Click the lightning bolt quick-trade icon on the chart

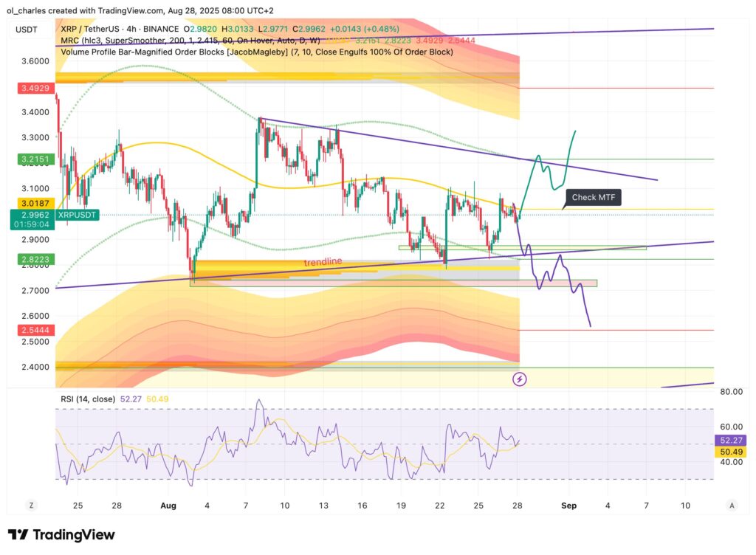(520, 379)
